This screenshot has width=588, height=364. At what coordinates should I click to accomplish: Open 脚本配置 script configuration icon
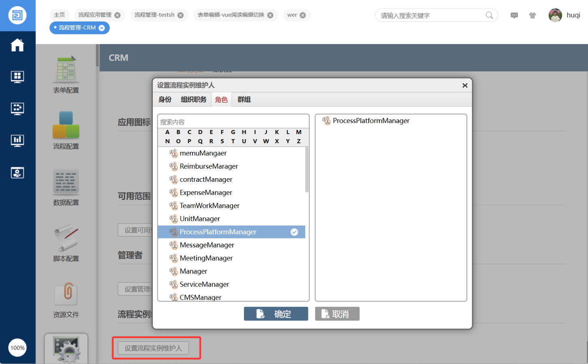(66, 238)
